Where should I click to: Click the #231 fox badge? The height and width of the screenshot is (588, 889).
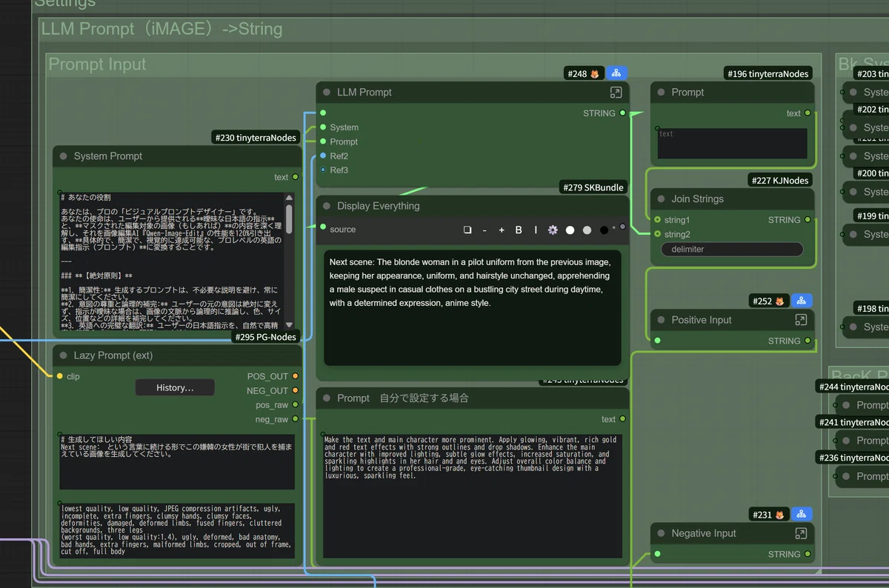pyautogui.click(x=770, y=515)
